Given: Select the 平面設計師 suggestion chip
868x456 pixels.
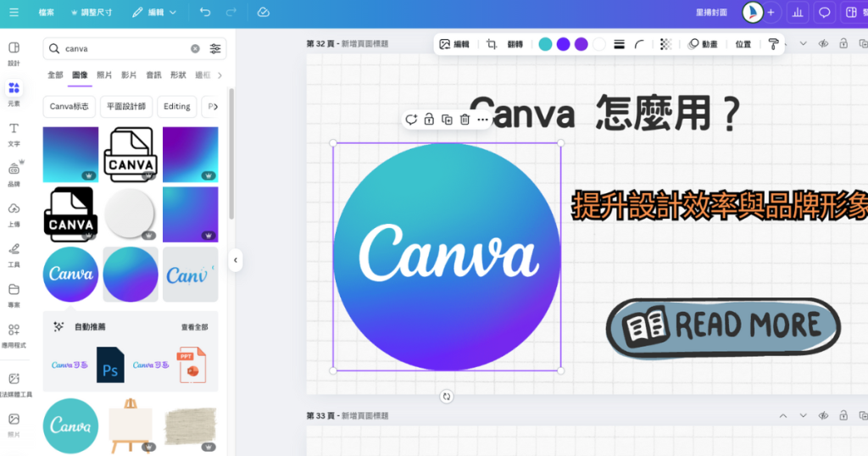Looking at the screenshot, I should tap(126, 106).
